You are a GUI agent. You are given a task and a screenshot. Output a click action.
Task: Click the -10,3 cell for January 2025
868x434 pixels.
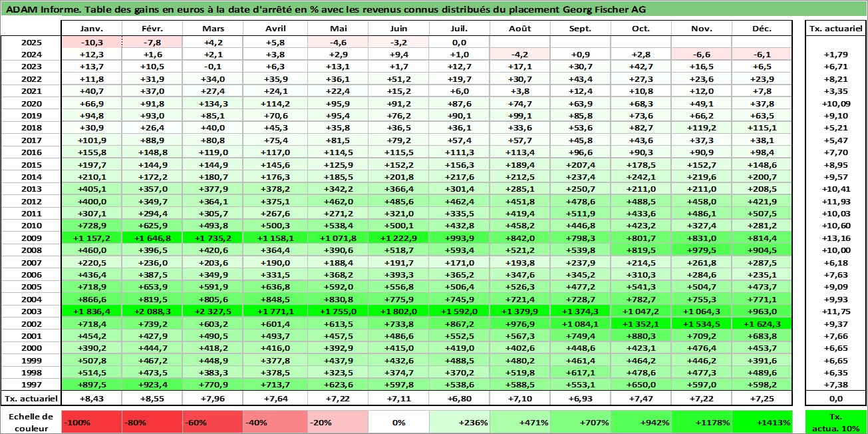click(x=91, y=42)
